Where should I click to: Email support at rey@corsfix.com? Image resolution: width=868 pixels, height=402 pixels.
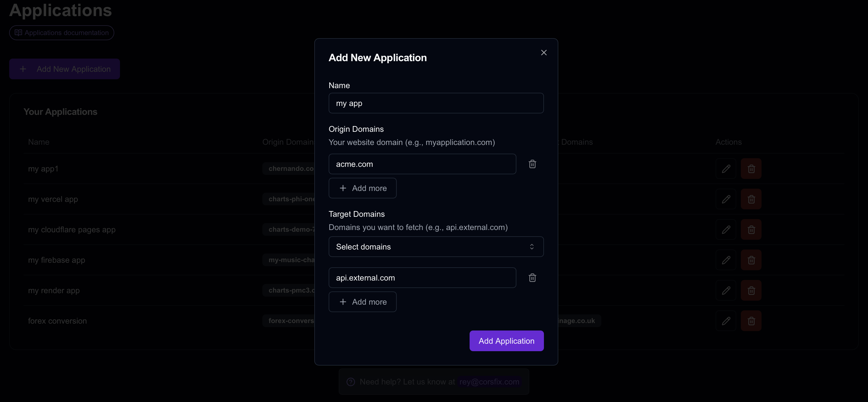coord(489,382)
